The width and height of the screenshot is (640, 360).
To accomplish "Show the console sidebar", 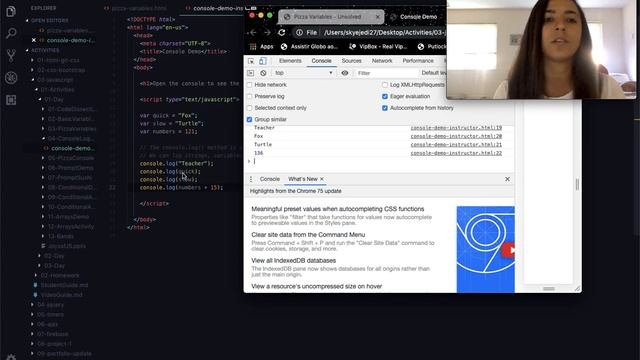I will pyautogui.click(x=251, y=73).
